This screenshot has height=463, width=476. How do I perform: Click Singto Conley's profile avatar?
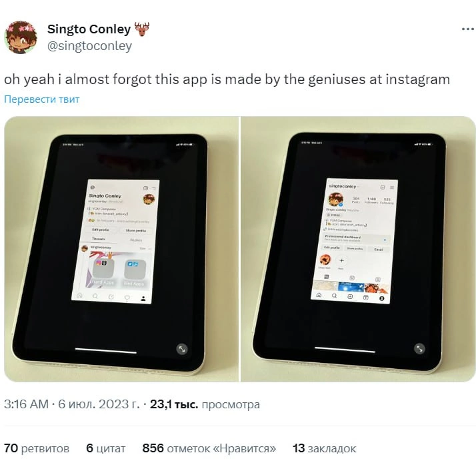point(21,37)
